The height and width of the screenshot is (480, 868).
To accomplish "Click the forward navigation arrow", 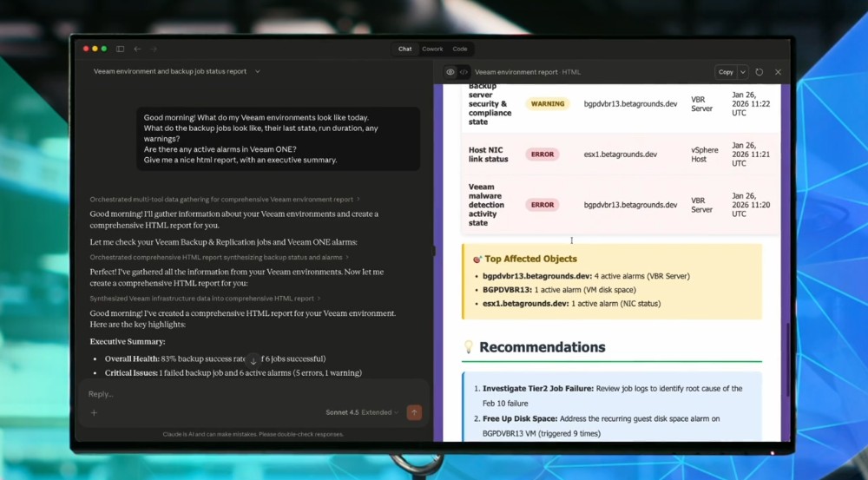I will 153,49.
